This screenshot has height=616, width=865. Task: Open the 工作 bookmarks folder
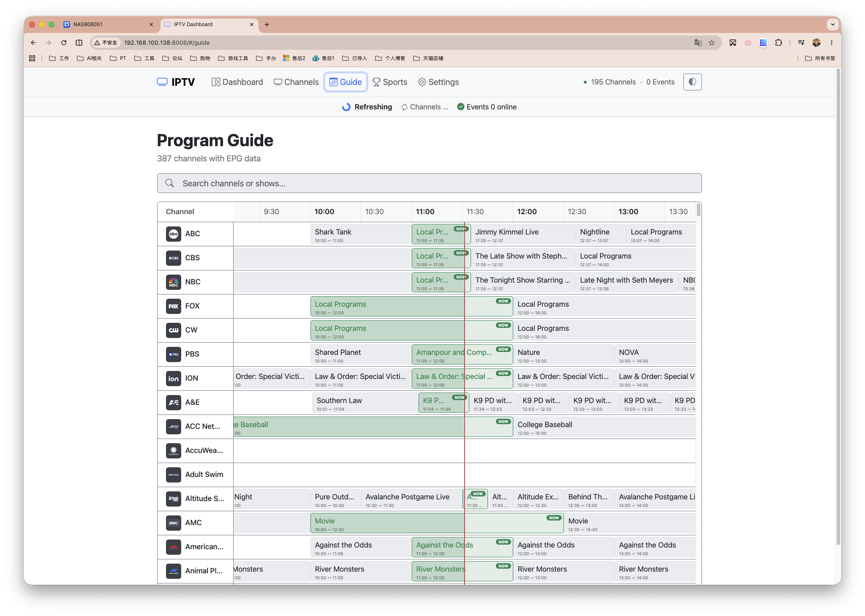coord(59,58)
